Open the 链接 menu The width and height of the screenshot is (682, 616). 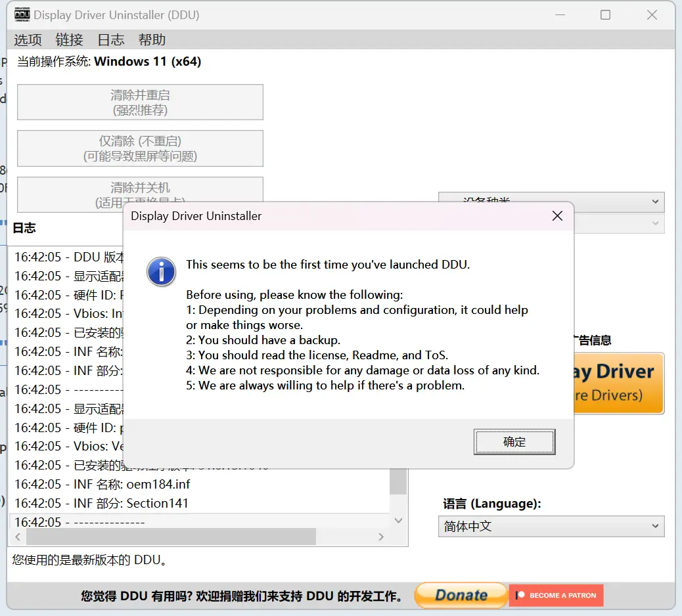click(69, 40)
